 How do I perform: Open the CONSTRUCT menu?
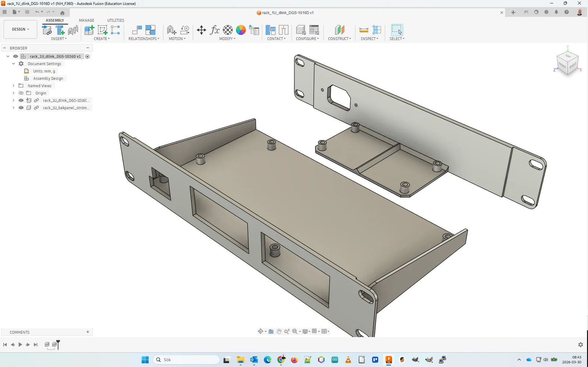(339, 39)
